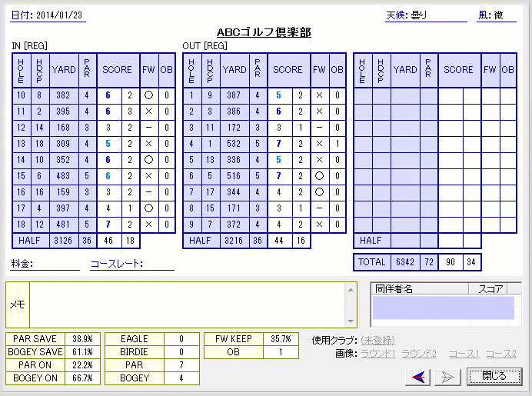Open the 未登録 used clubs link
The image size is (532, 396).
point(377,340)
